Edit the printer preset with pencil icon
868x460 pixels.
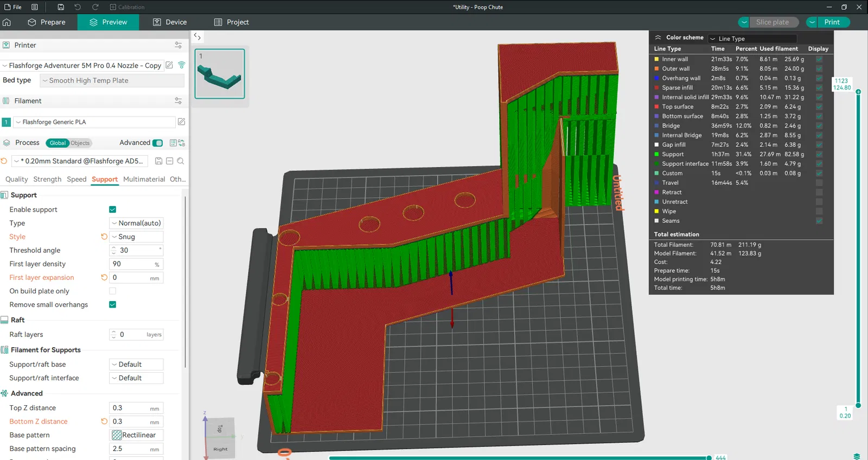[169, 65]
